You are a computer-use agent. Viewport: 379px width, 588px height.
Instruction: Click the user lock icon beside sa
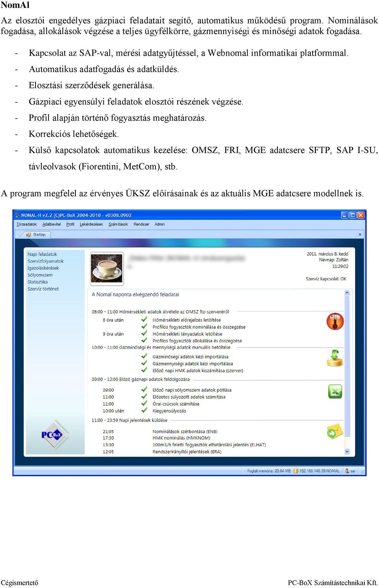(347, 471)
